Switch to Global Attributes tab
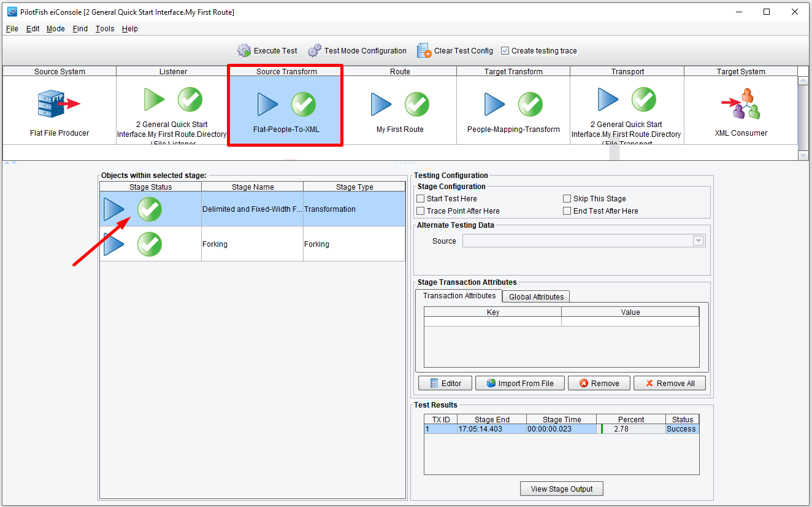Image resolution: width=812 pixels, height=507 pixels. tap(537, 296)
